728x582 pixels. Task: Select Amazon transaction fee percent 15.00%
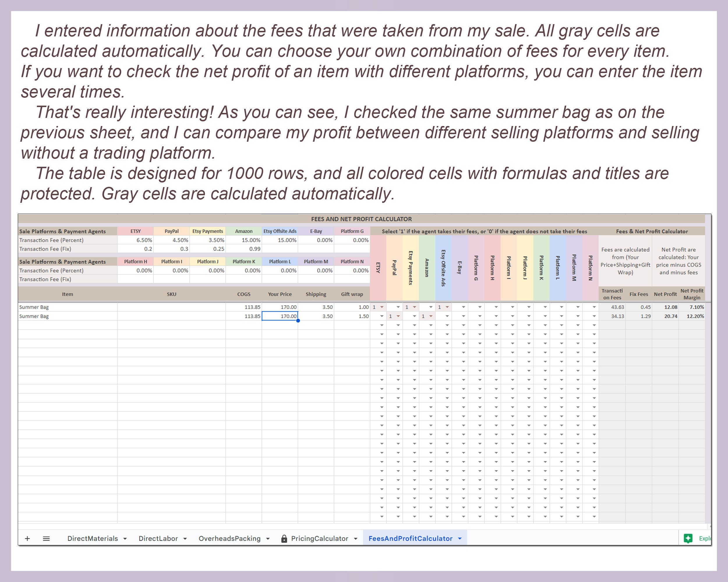[x=244, y=240]
